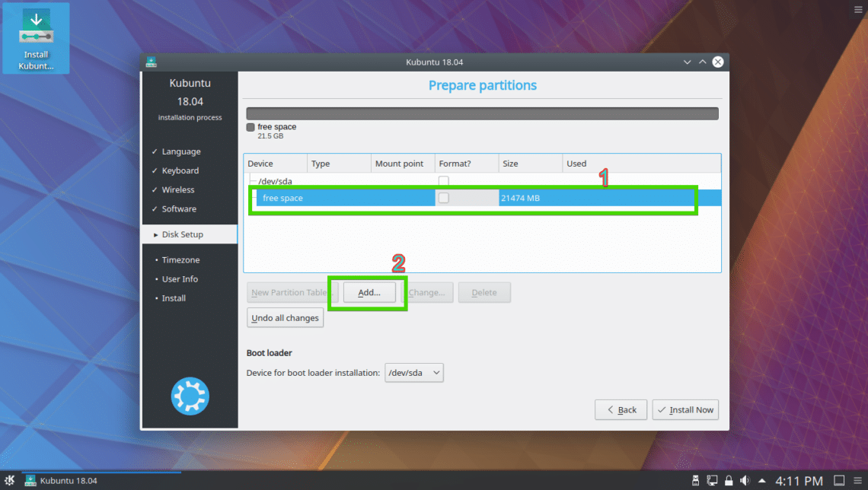Maximize the Kubuntu installer window
The image size is (868, 490).
tap(703, 62)
